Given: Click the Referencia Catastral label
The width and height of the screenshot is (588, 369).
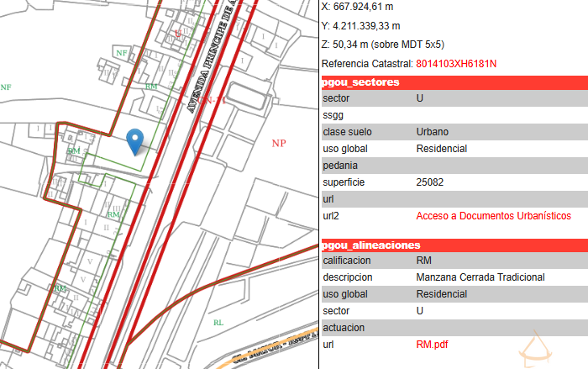Looking at the screenshot, I should (x=367, y=64).
